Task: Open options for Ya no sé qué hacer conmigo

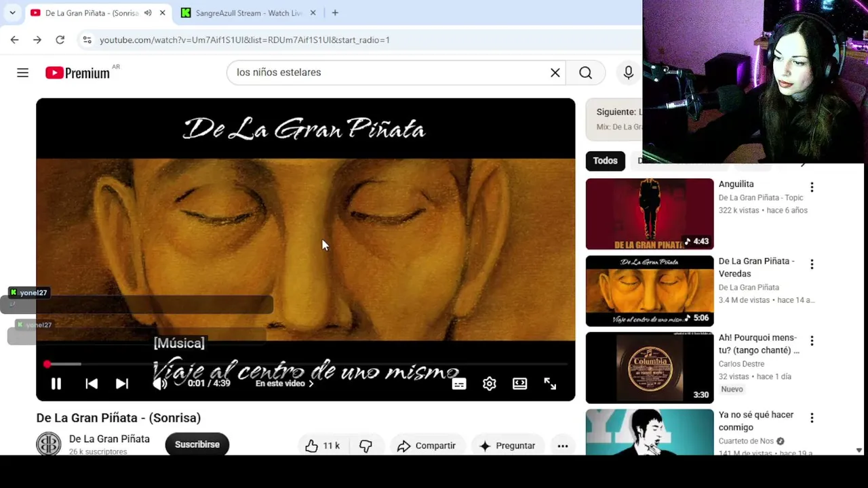Action: (x=812, y=418)
